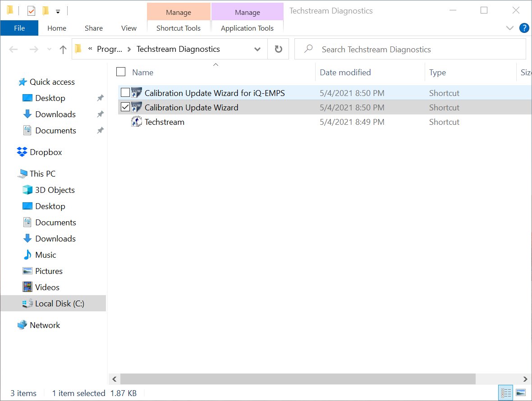Click the Calibration Update Wizard shortcut icon
532x401 pixels.
tap(137, 107)
